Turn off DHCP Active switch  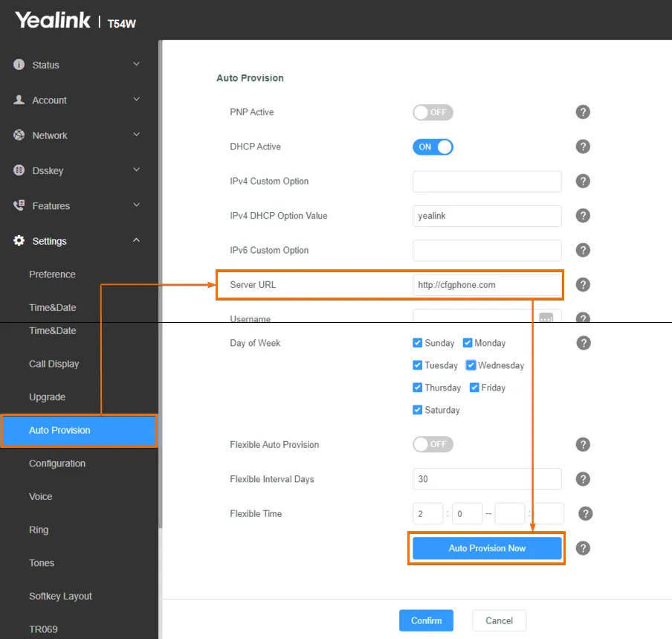(x=433, y=147)
